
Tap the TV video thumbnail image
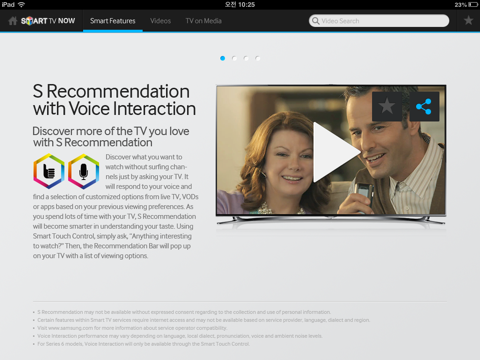click(x=331, y=150)
